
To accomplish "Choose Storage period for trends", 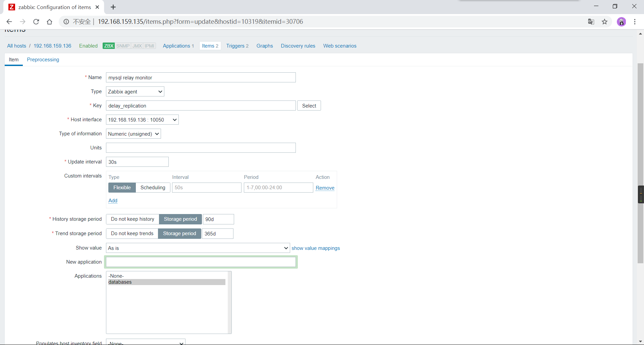I will tap(179, 233).
